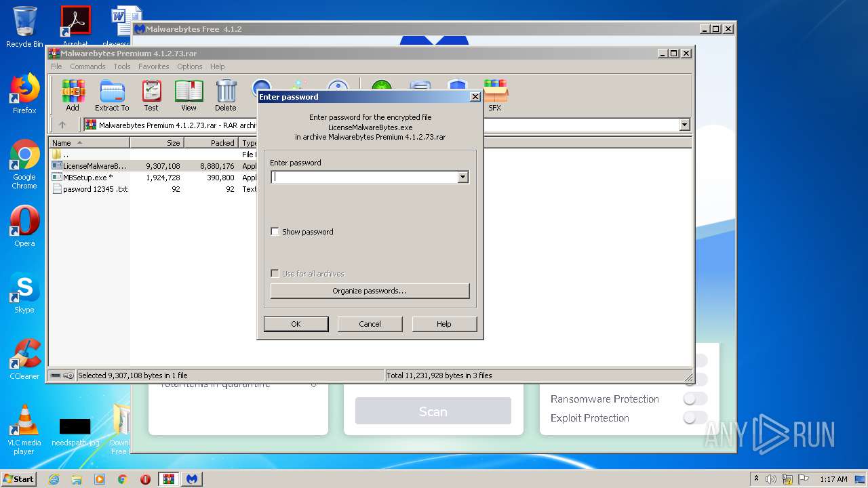
Task: Click the Scan button in Malwarebytes
Action: (433, 411)
